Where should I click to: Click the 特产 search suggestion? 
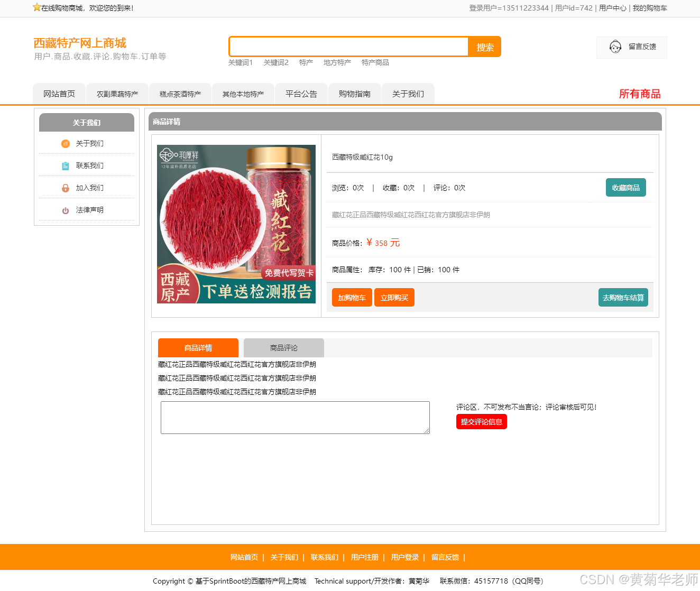(x=306, y=62)
